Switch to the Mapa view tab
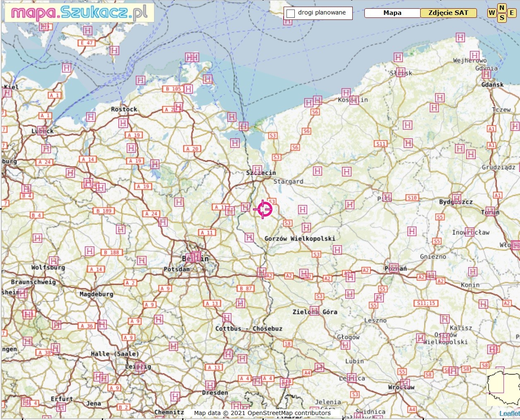Image resolution: width=520 pixels, height=420 pixels. coord(392,13)
